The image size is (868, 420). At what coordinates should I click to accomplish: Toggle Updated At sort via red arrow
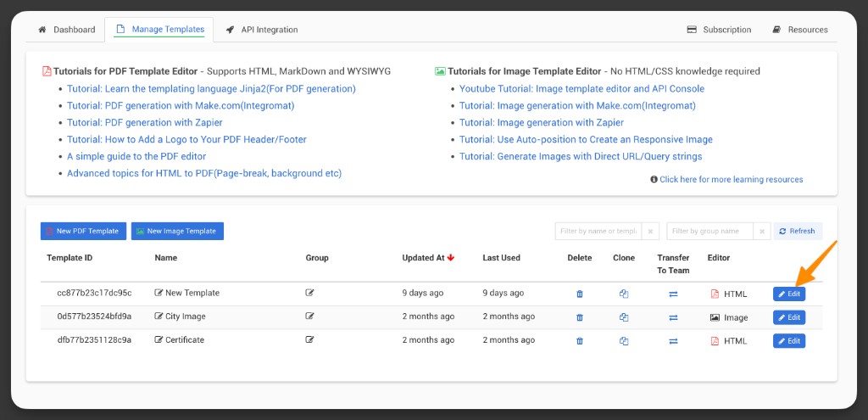451,258
